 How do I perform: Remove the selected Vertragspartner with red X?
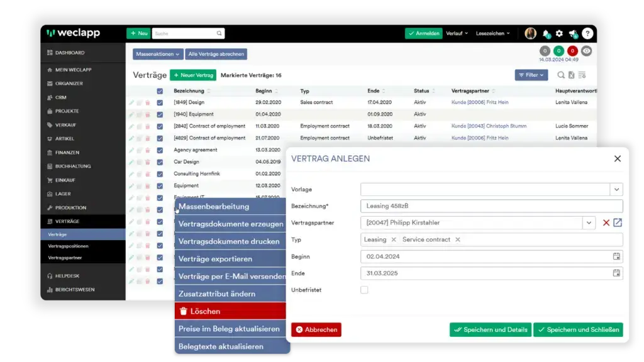(x=606, y=222)
